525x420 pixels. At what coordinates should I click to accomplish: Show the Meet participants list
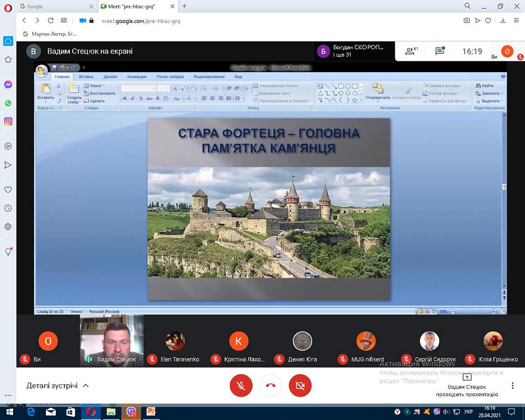coord(411,51)
